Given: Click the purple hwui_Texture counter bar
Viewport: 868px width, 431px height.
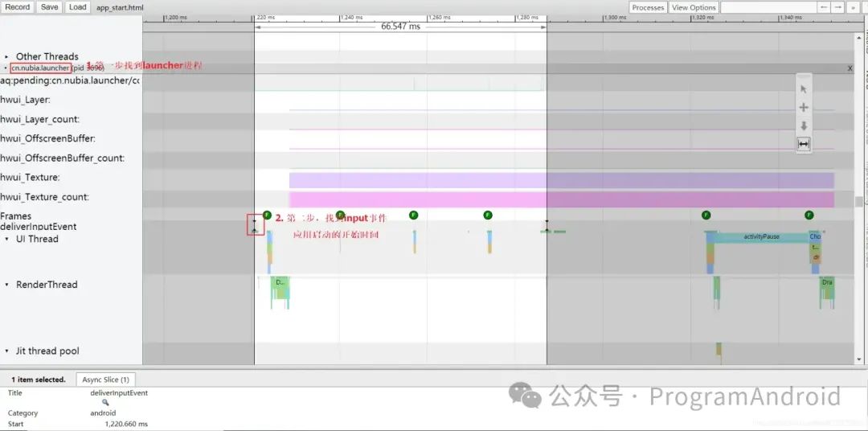Looking at the screenshot, I should click(561, 180).
